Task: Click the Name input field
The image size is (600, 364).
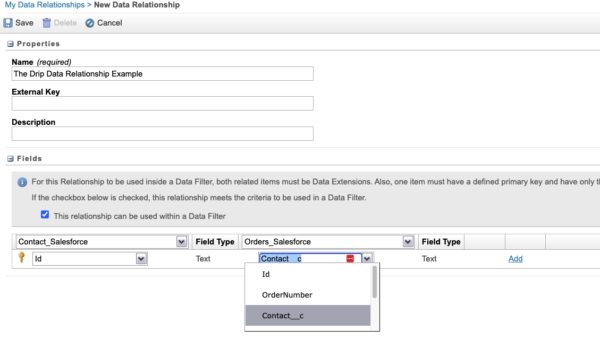Action: 163,74
